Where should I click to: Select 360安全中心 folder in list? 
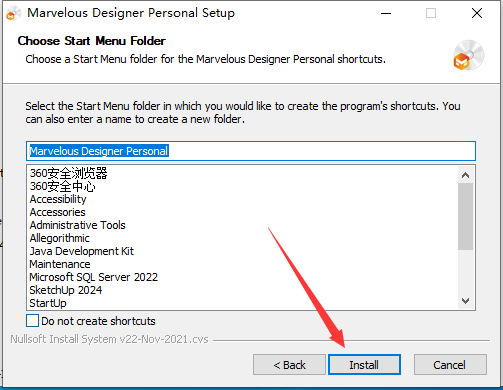coord(62,186)
